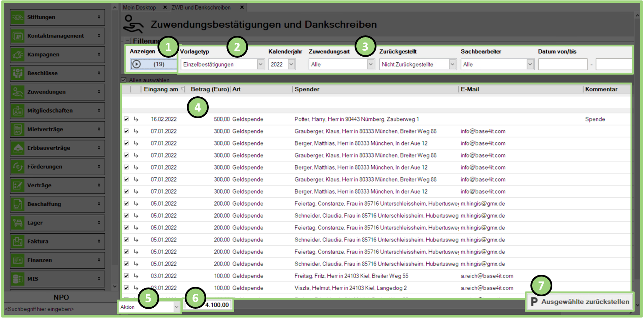Sort the list by the Spender column header
Image resolution: width=644 pixels, height=319 pixels.
tap(307, 89)
